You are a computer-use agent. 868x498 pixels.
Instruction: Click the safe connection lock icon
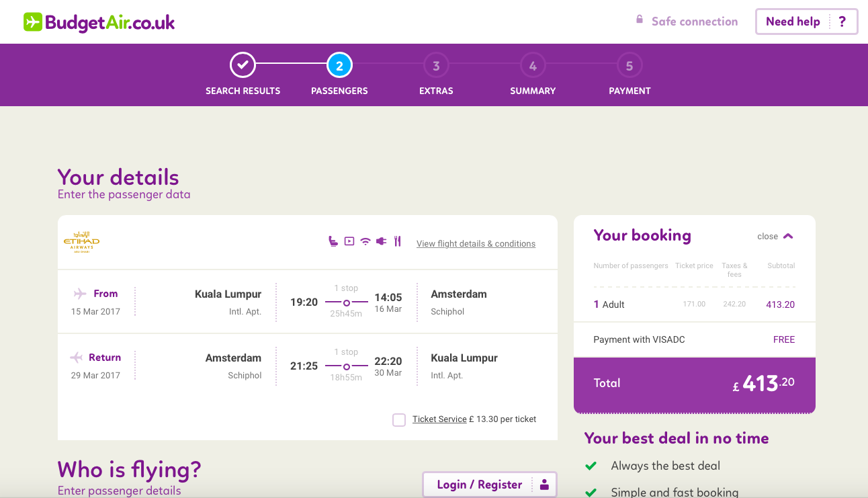[x=640, y=21]
